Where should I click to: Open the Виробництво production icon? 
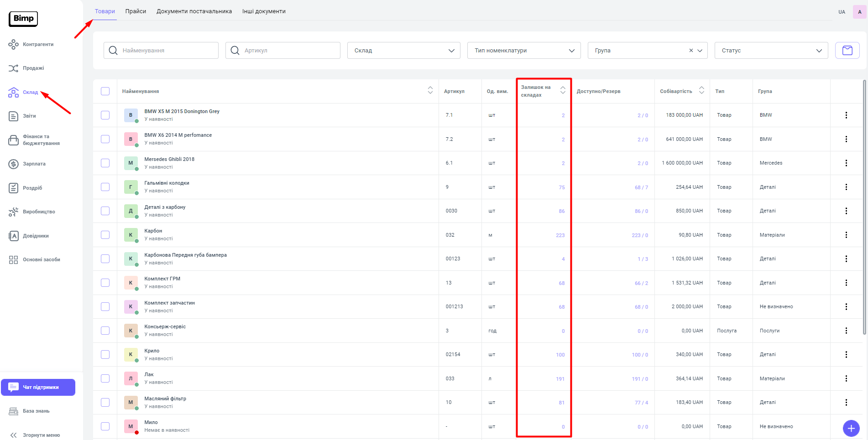13,212
